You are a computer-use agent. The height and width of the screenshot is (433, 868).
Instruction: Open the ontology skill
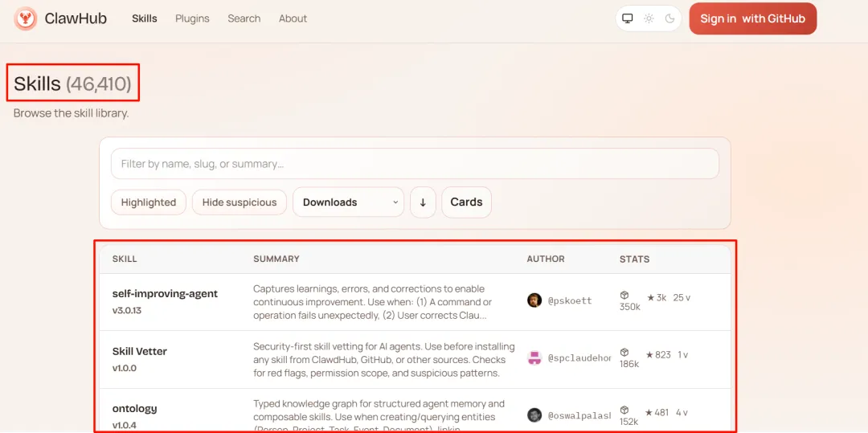pyautogui.click(x=134, y=409)
